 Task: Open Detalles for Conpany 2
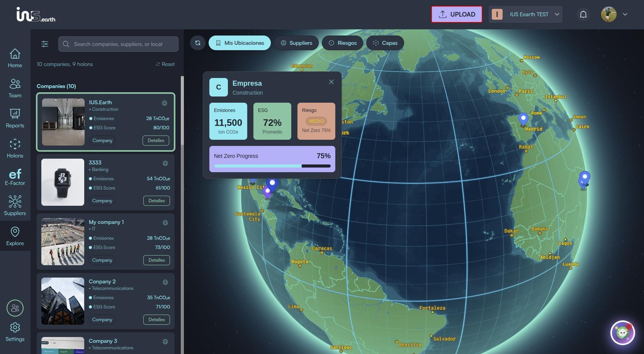pyautogui.click(x=156, y=320)
